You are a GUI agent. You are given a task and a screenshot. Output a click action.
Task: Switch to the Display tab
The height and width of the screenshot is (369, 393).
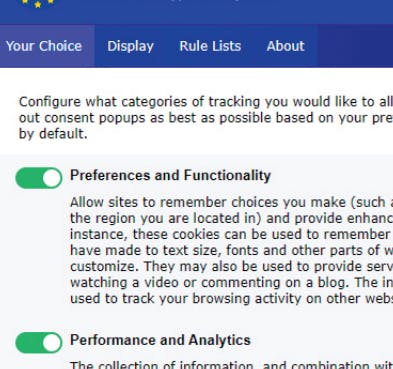(130, 46)
